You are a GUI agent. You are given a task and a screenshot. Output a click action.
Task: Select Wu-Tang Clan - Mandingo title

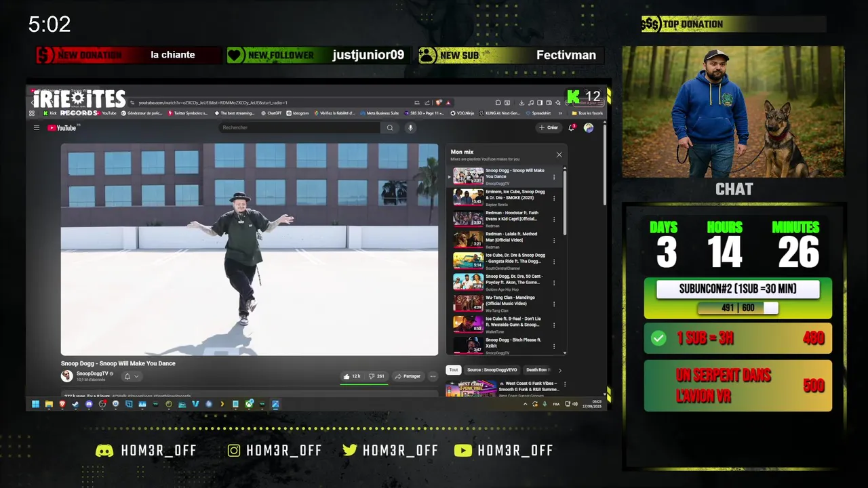point(510,300)
